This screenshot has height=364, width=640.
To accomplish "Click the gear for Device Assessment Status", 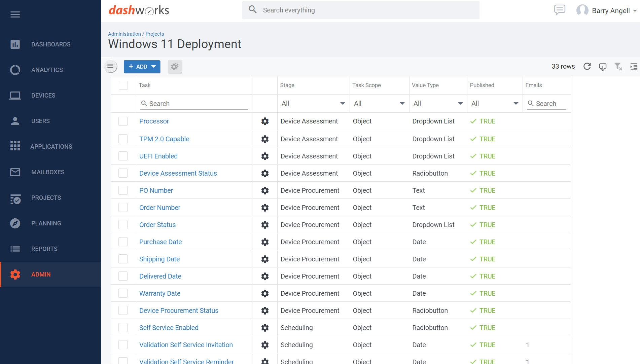I will coord(265,173).
